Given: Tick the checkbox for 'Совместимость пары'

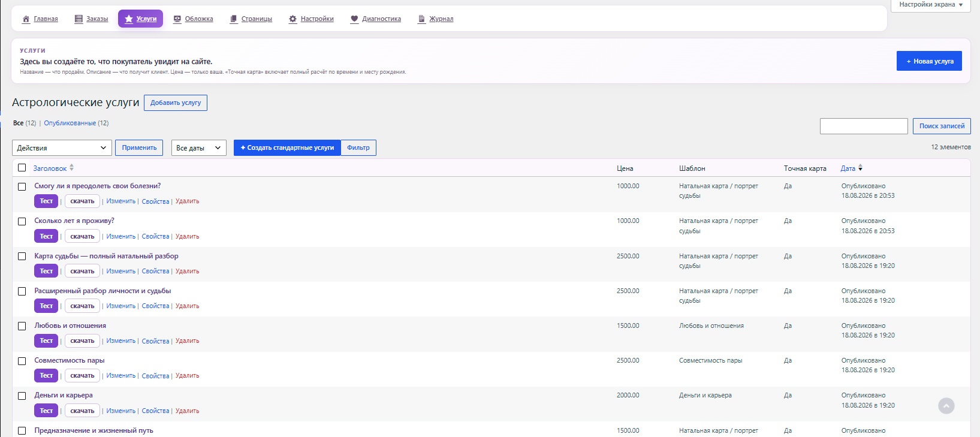Looking at the screenshot, I should coord(22,361).
